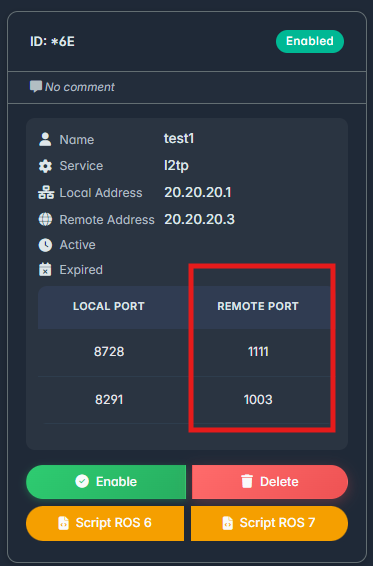Toggle the Enabled status badge
Viewport: 373px width, 566px height.
click(x=310, y=41)
